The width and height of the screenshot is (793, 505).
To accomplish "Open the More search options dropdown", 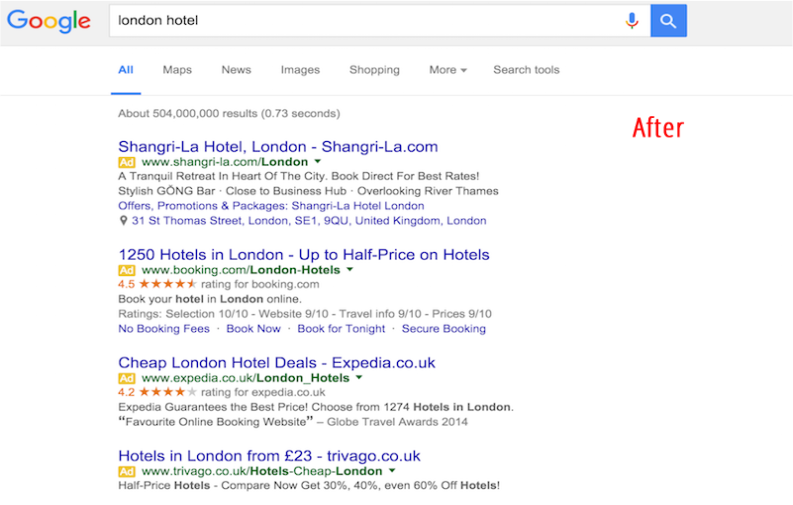I will [448, 70].
